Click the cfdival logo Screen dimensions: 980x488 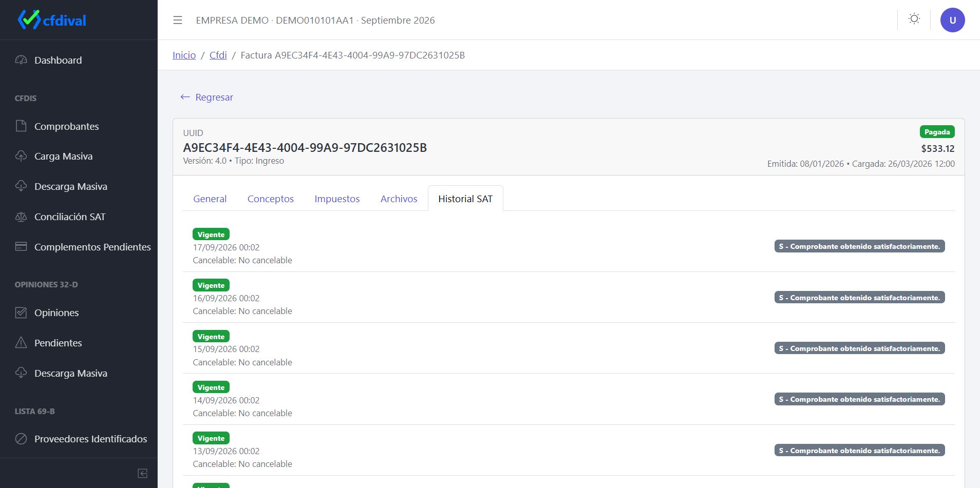click(52, 20)
